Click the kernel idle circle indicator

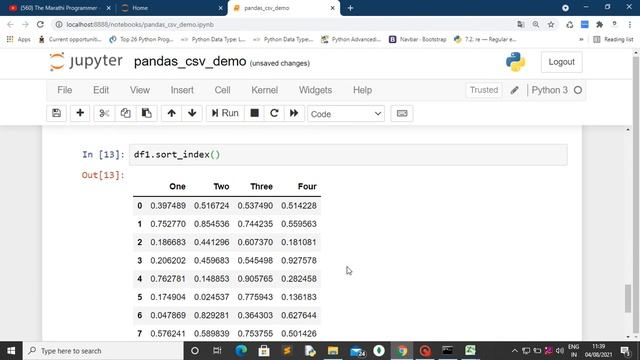point(578,90)
